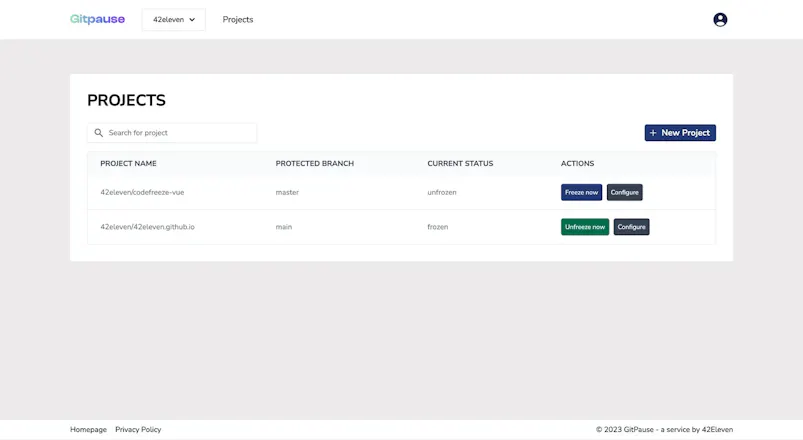
Task: Open the Homepage footer link
Action: click(x=88, y=430)
